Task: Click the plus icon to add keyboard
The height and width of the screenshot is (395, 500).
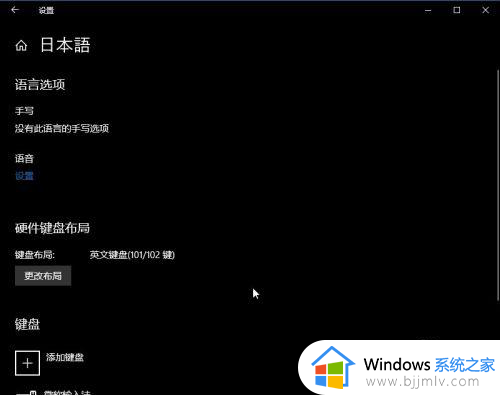Action: pos(27,363)
